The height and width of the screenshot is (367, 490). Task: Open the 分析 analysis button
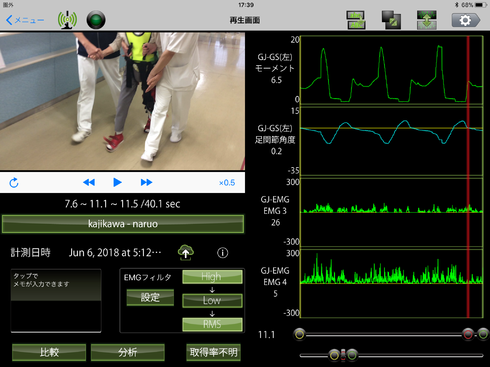[x=127, y=352]
